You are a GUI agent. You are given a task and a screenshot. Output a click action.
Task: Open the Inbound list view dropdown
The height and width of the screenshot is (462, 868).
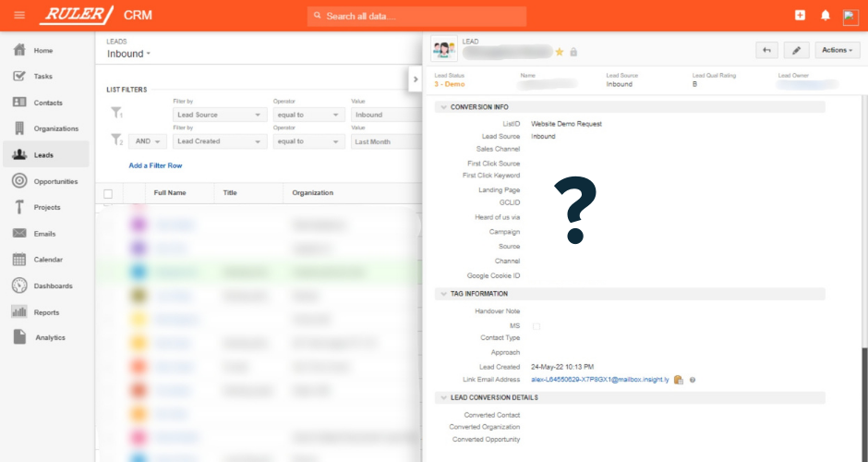click(x=128, y=54)
